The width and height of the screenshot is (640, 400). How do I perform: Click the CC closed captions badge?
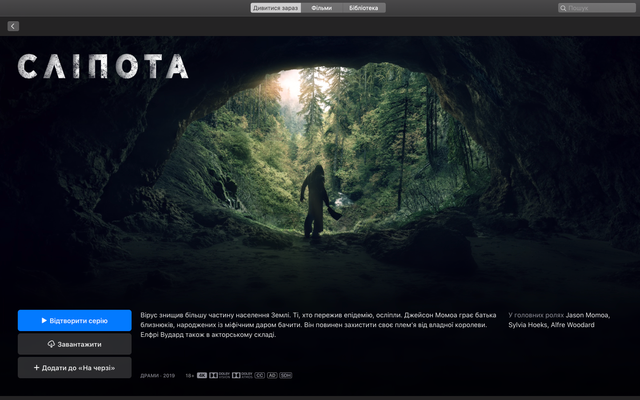click(260, 376)
